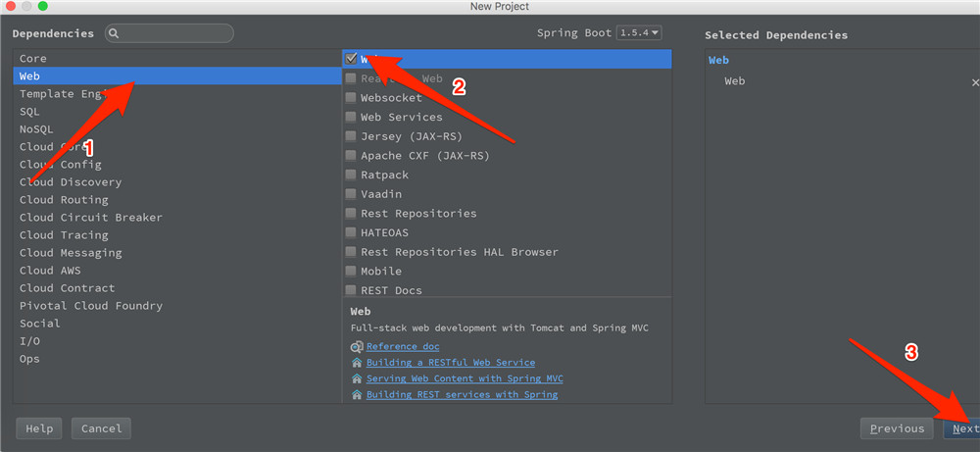
Task: Click the home icon beside Serving Web Content
Action: (x=357, y=378)
